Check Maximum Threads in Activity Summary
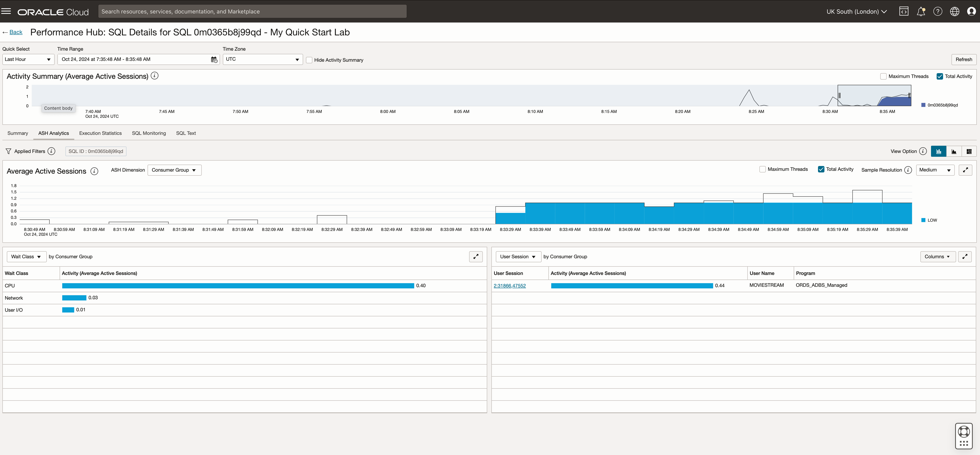 pyautogui.click(x=883, y=77)
